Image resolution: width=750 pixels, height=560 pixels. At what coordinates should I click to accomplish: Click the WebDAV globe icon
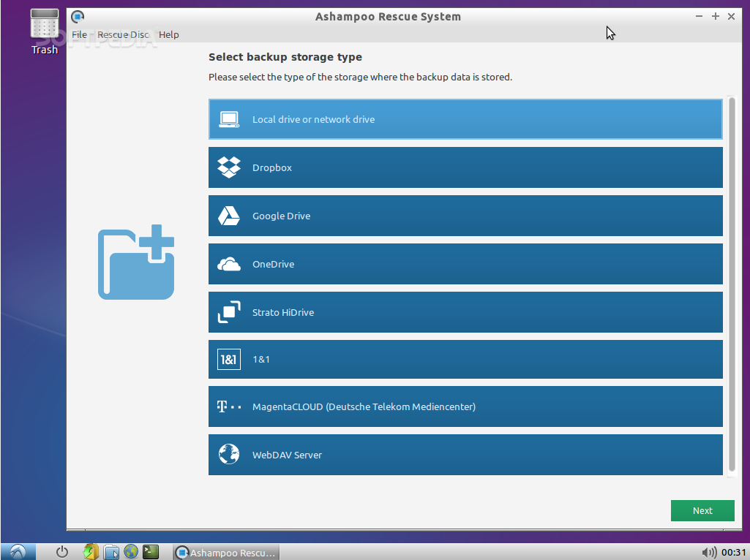[x=229, y=455]
